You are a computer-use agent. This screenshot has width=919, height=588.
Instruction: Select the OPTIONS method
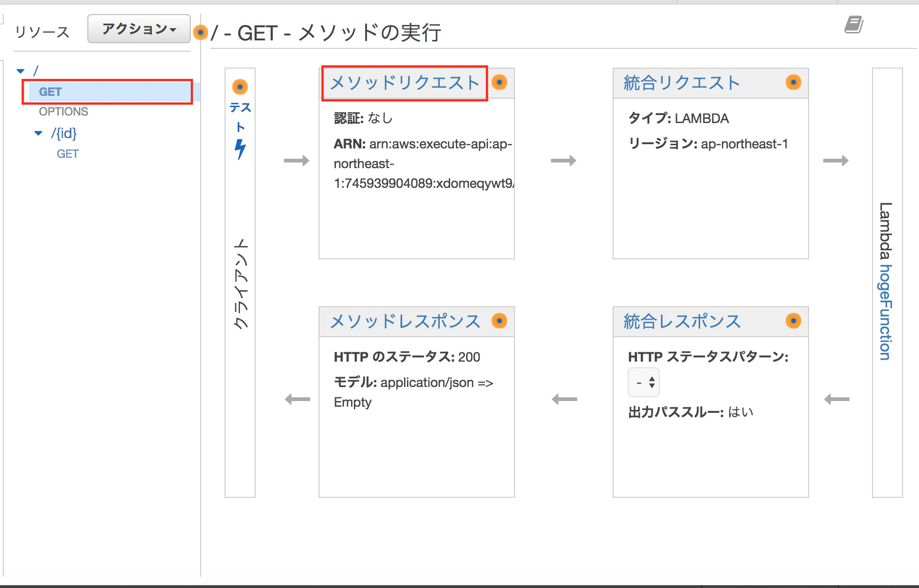click(63, 112)
